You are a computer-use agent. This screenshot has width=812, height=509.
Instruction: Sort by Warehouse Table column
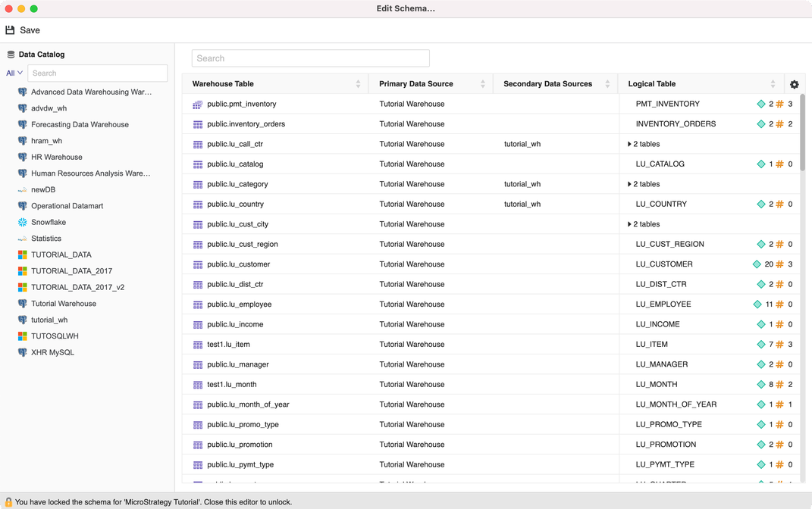click(358, 84)
